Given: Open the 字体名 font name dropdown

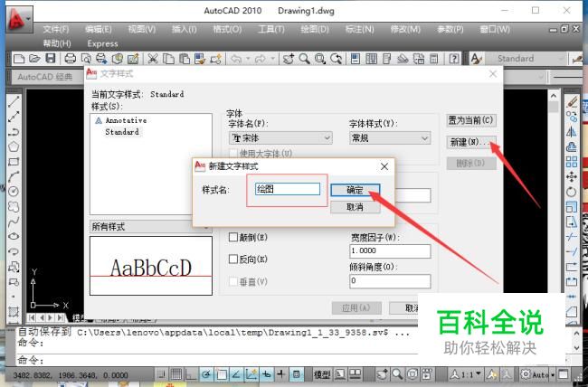Looking at the screenshot, I should coord(280,138).
